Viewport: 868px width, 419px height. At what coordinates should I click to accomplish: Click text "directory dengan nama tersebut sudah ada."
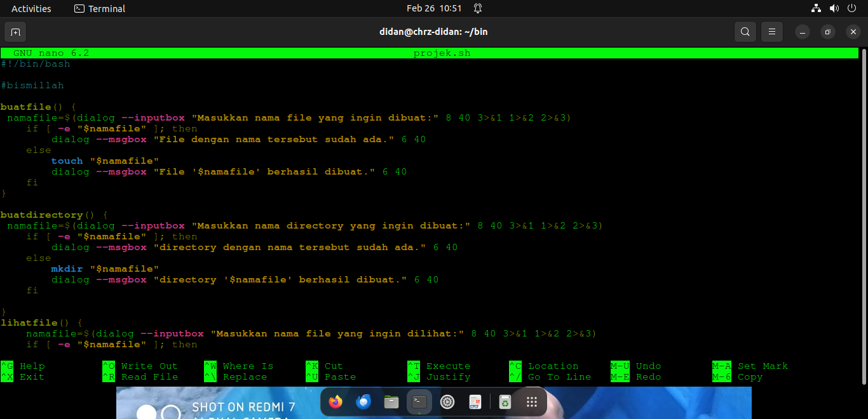click(x=290, y=248)
